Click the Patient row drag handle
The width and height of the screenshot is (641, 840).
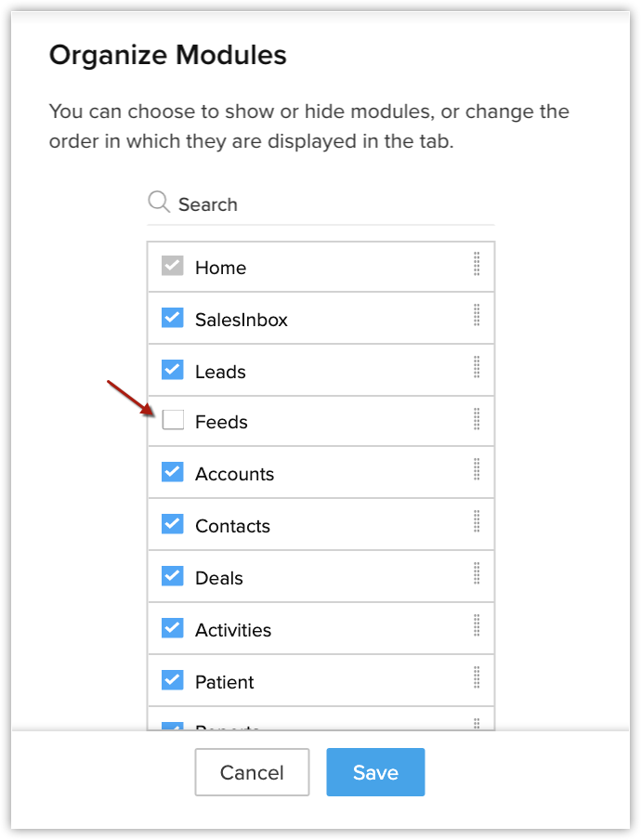(477, 678)
